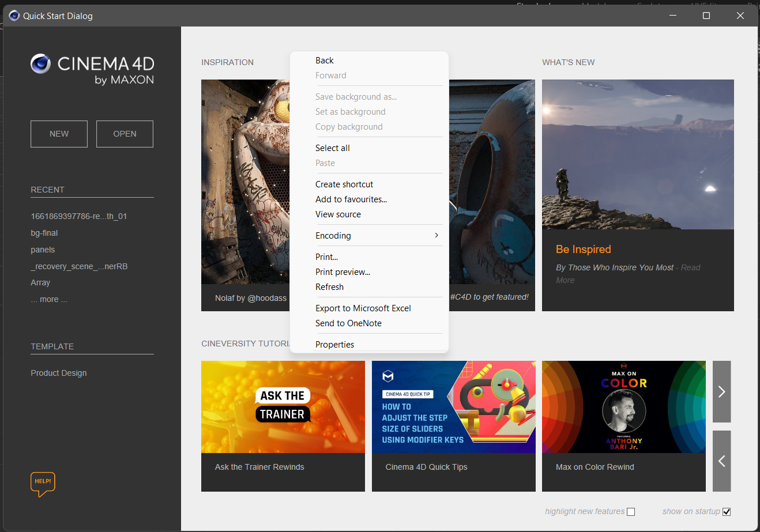Image resolution: width=760 pixels, height=532 pixels.
Task: Click Refresh in the context menu
Action: 329,287
